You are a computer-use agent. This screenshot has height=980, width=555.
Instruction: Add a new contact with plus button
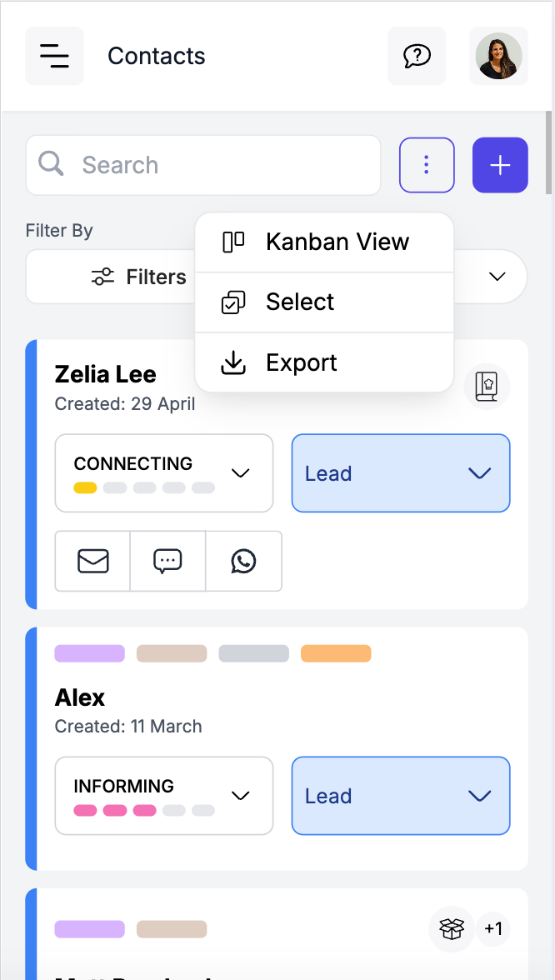pyautogui.click(x=501, y=165)
